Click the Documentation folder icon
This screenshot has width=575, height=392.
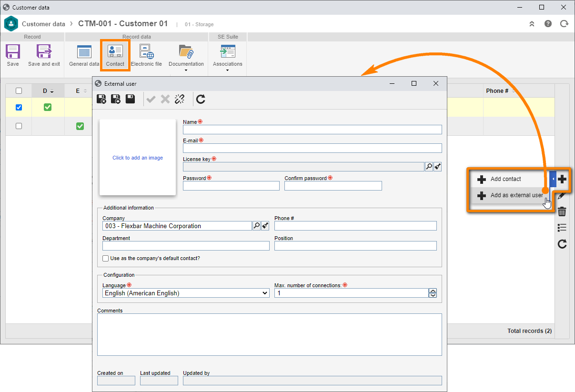click(x=186, y=51)
